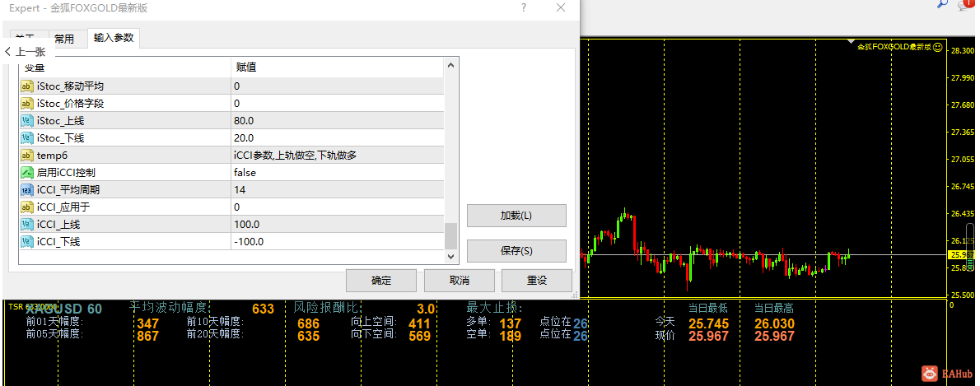Select the iStoc_下线 value 20.0
980x386 pixels.
click(244, 138)
